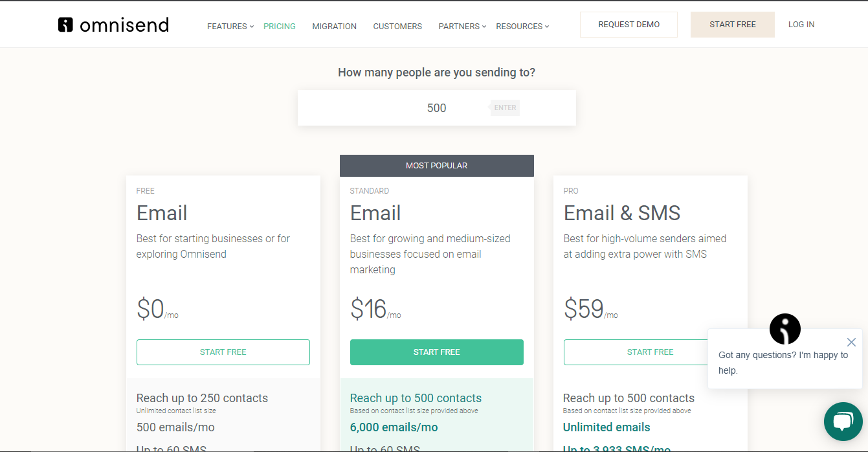The image size is (868, 452).
Task: Click Start Free in the header
Action: pyautogui.click(x=732, y=25)
